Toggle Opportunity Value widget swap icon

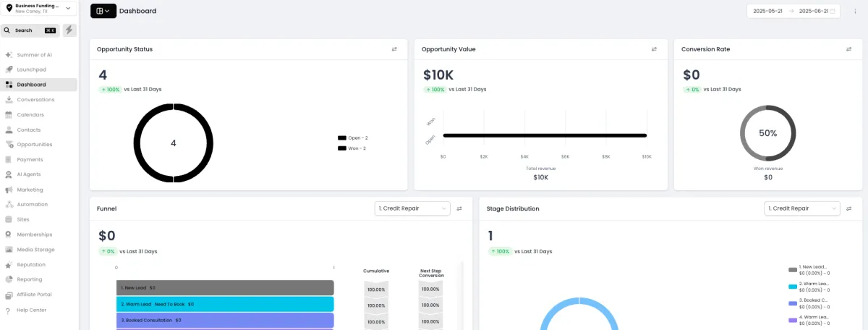[654, 49]
